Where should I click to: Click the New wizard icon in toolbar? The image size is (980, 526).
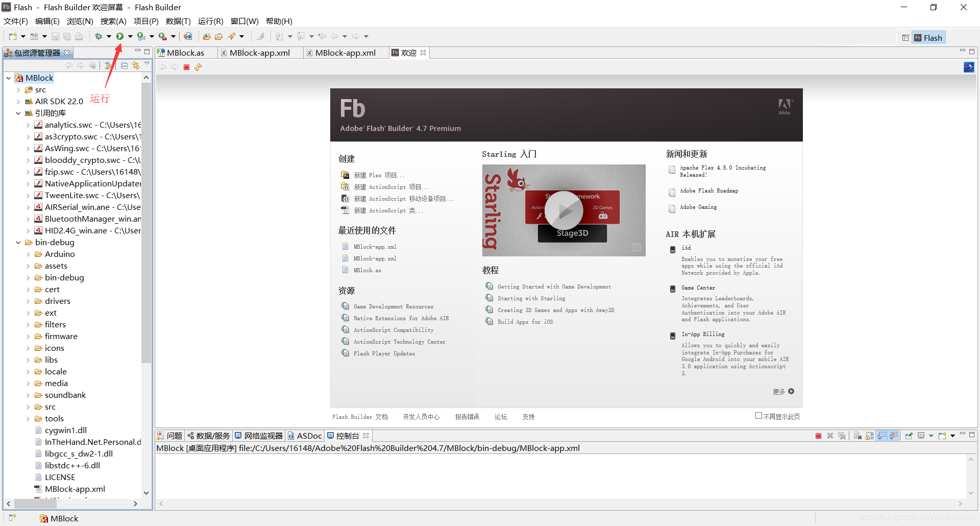click(13, 36)
